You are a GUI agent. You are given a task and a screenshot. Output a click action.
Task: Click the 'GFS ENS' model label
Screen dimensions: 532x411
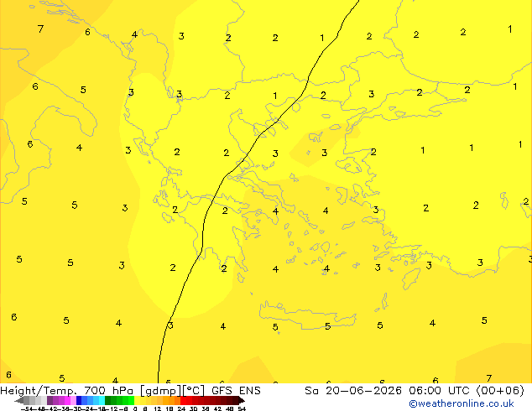(x=236, y=391)
